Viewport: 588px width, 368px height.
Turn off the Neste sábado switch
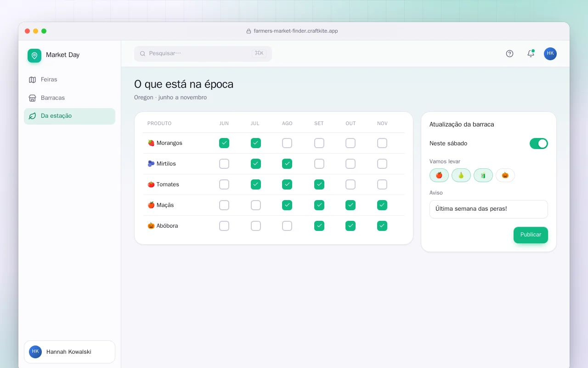pyautogui.click(x=539, y=144)
